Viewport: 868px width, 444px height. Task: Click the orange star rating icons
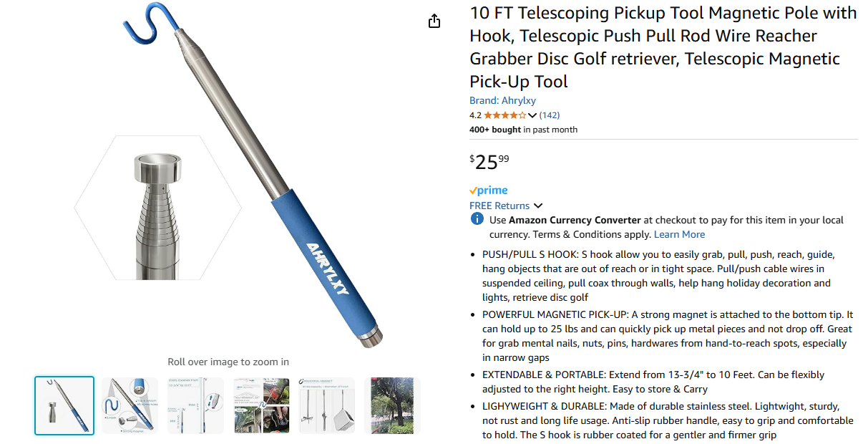[504, 115]
